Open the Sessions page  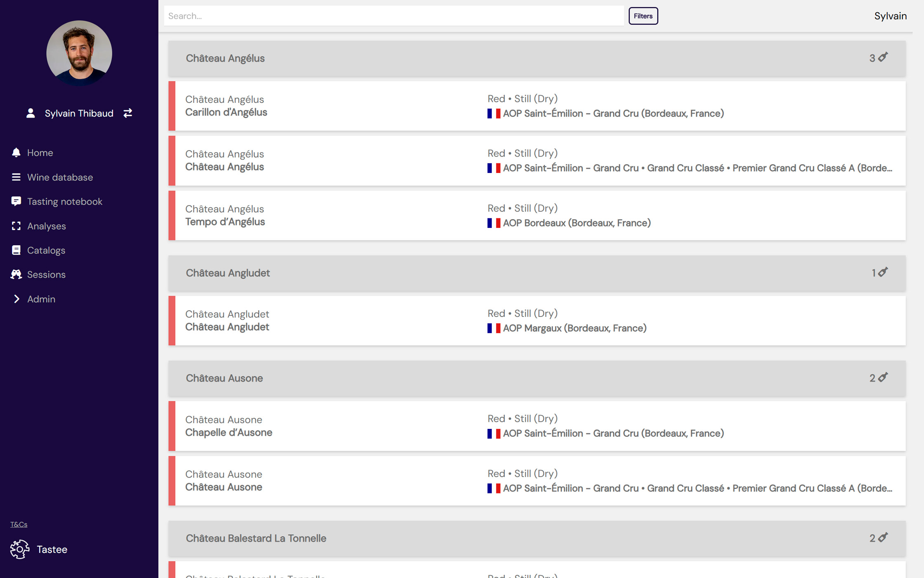[46, 275]
